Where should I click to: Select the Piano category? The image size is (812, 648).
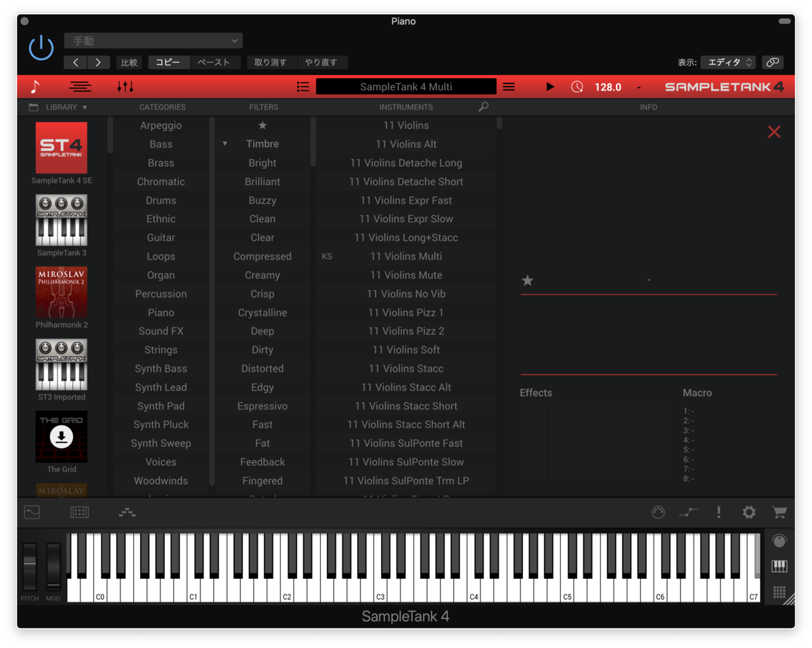tap(161, 313)
